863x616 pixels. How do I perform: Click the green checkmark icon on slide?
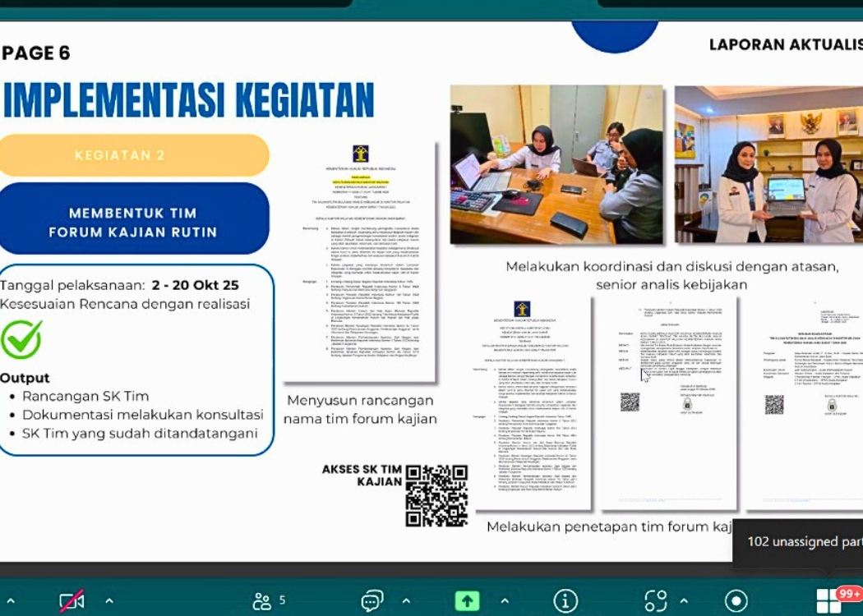[x=21, y=340]
